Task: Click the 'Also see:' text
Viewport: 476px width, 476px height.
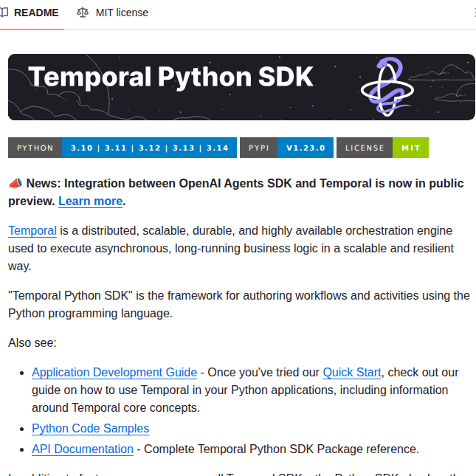Action: coord(32,342)
